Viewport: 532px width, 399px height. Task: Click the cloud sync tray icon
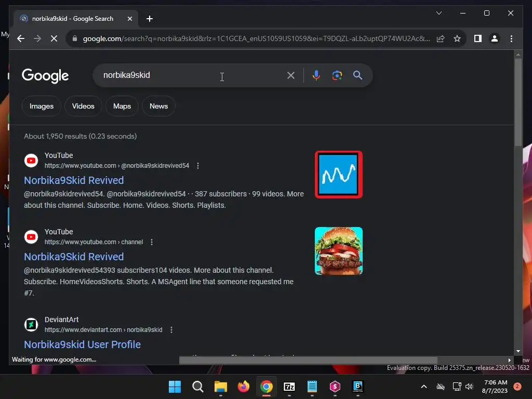(x=441, y=387)
